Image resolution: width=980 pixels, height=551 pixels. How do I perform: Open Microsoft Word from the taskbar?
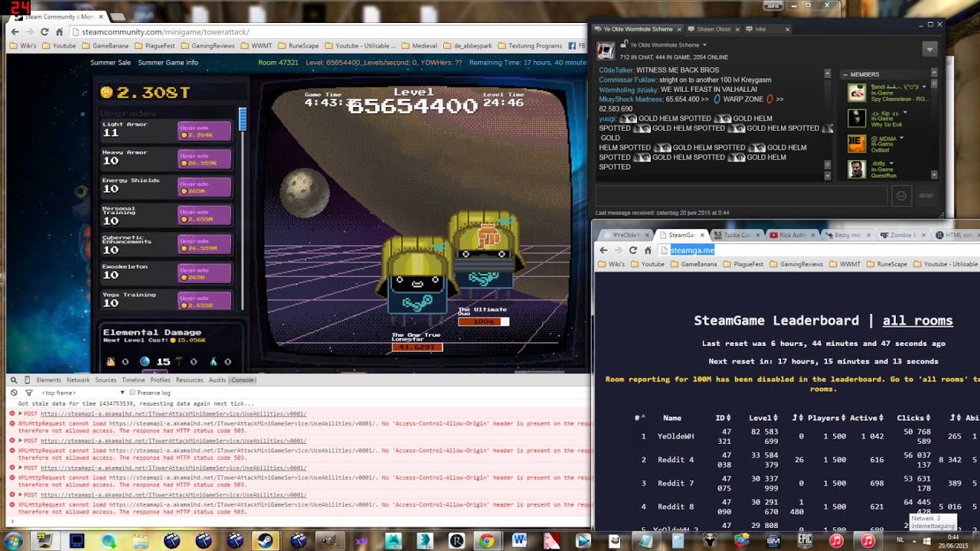click(519, 540)
